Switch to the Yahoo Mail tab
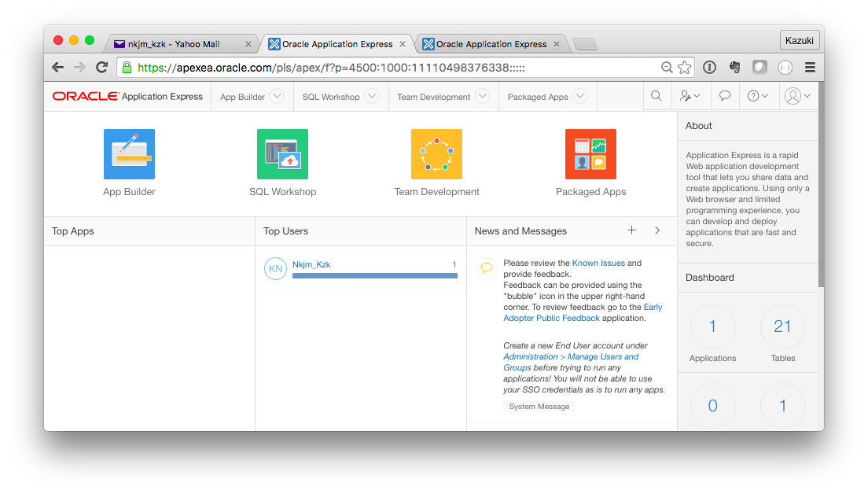 (181, 44)
